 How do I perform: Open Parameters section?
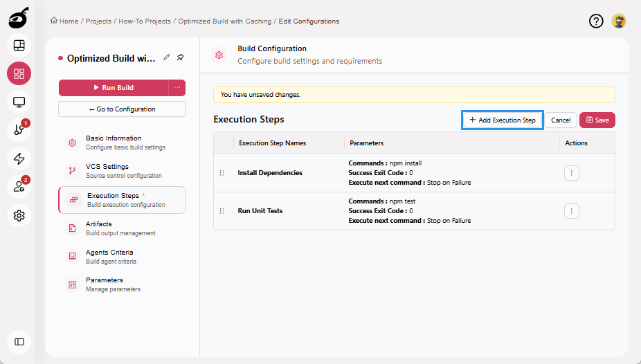pyautogui.click(x=122, y=284)
